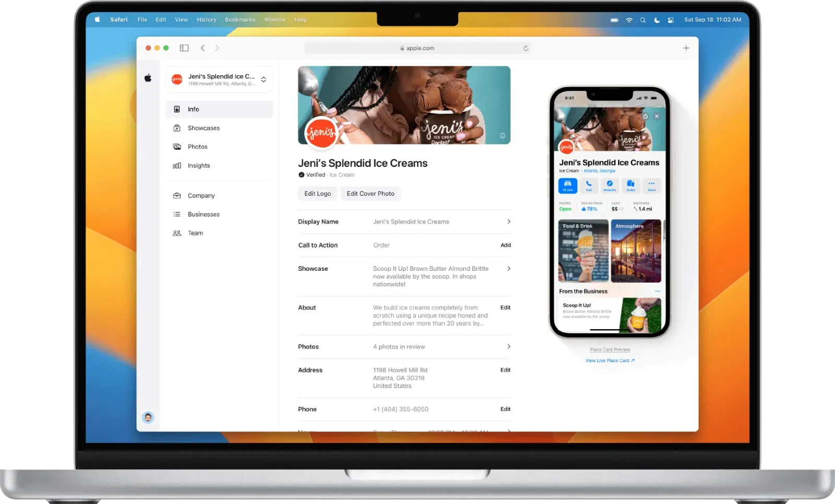The width and height of the screenshot is (835, 504).
Task: Expand the Display Name row chevron
Action: (509, 222)
